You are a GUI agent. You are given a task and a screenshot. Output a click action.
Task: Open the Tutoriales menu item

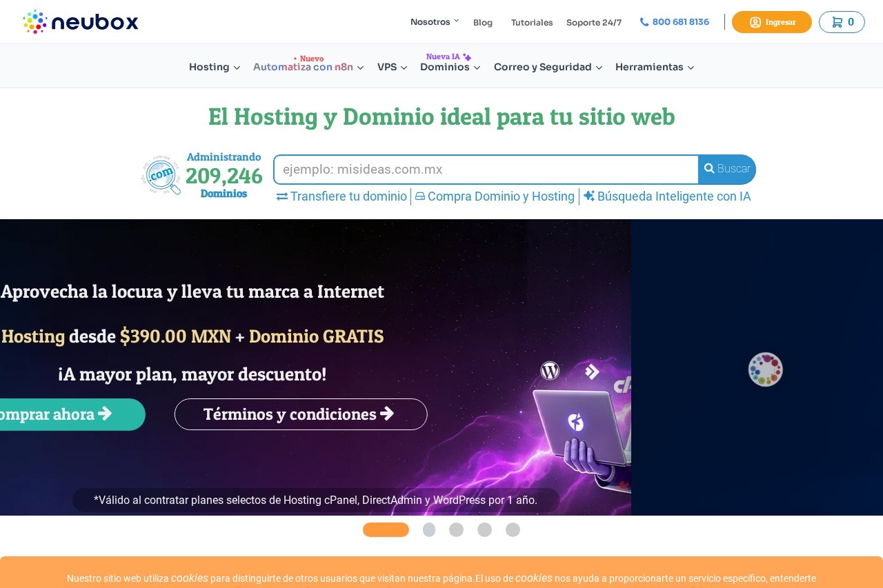click(531, 23)
